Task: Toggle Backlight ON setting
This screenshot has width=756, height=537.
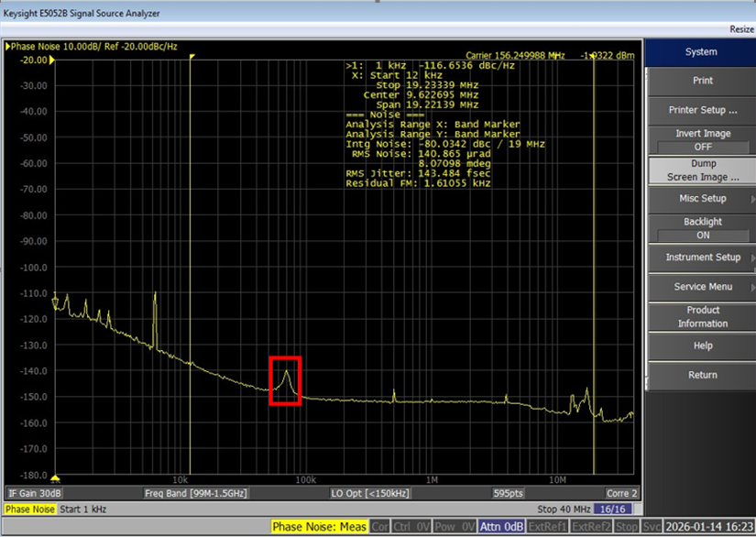Action: coord(702,228)
